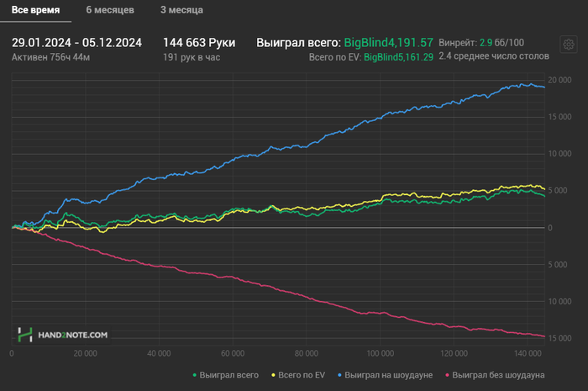The height and width of the screenshot is (391, 588).
Task: Click the '100 000' x-axis label
Action: pos(380,353)
